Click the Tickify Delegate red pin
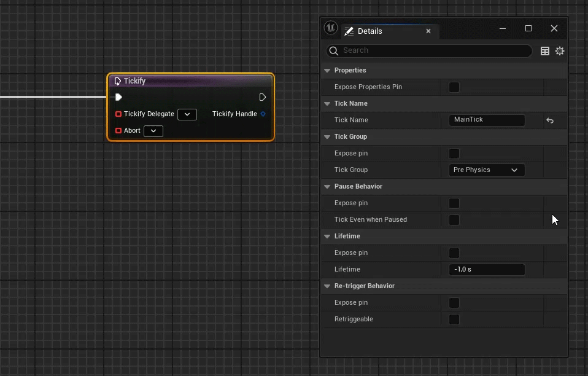 (x=118, y=114)
